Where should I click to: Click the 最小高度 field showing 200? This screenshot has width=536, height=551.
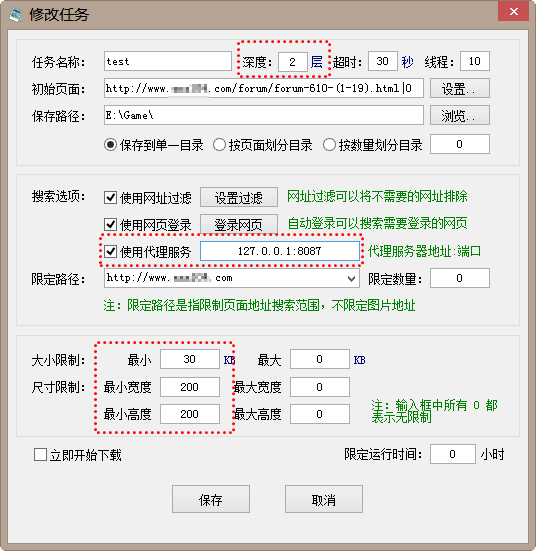pos(190,414)
